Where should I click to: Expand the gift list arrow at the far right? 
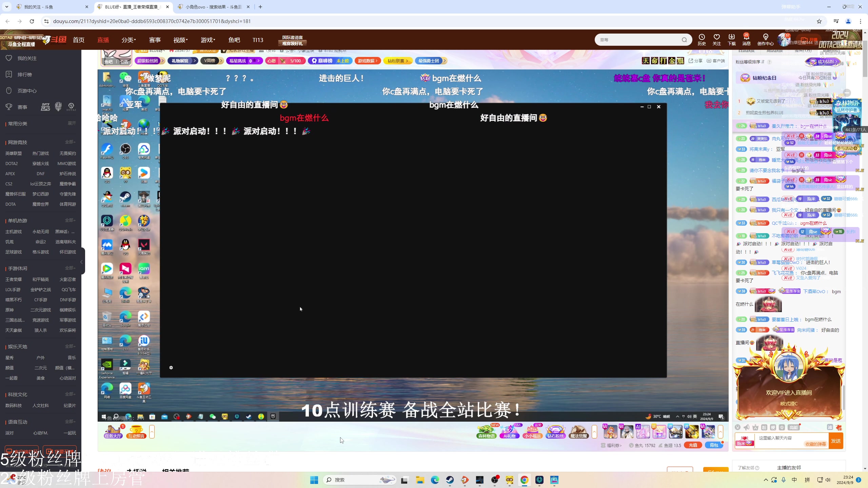pyautogui.click(x=720, y=432)
